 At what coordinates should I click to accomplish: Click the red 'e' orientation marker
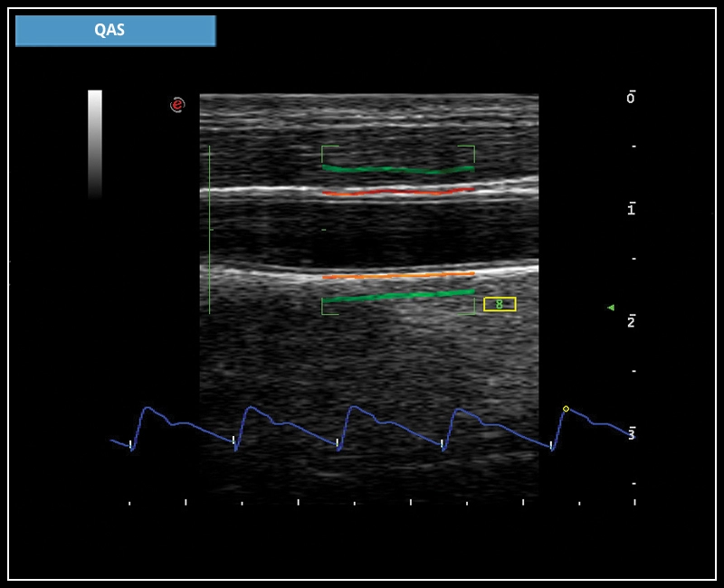[x=177, y=105]
